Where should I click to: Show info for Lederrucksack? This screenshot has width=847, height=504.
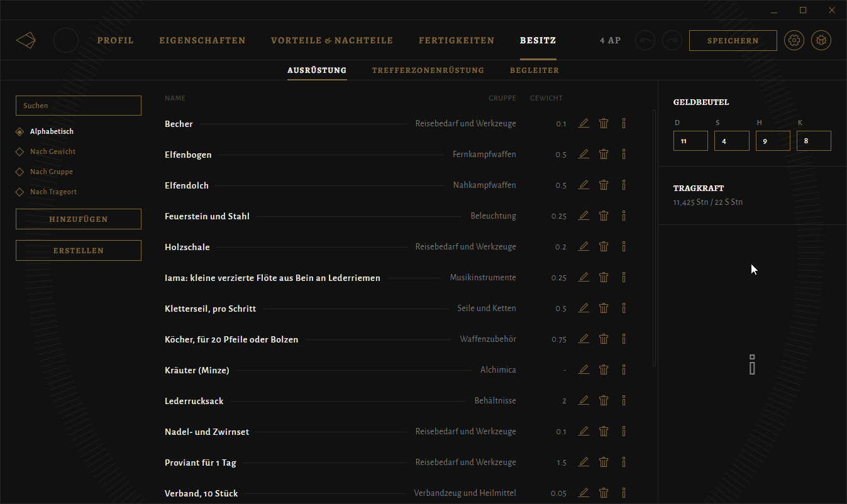pyautogui.click(x=624, y=400)
